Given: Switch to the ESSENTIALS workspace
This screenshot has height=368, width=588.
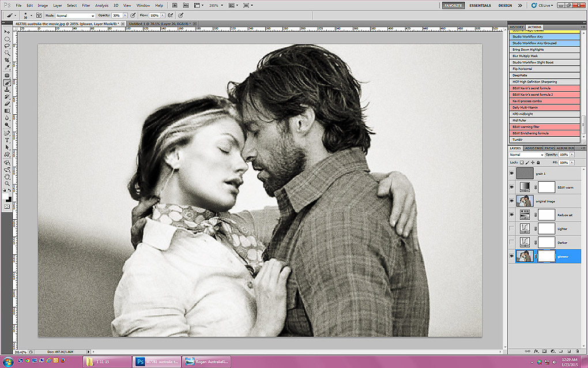Looking at the screenshot, I should tap(480, 5).
